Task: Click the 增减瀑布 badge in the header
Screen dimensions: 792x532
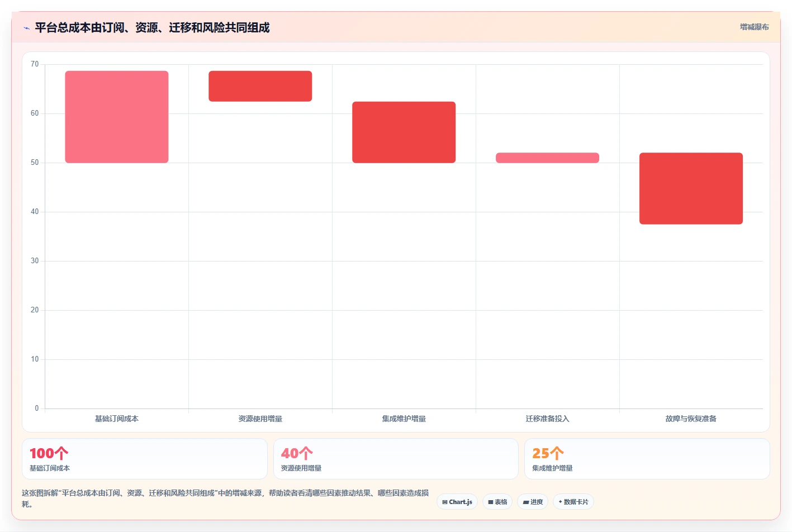Action: tap(754, 27)
